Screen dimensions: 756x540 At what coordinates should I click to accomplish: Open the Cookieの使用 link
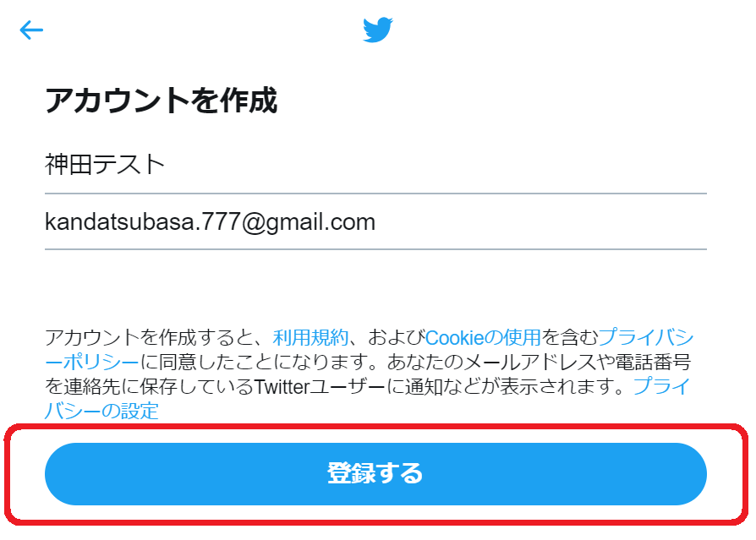(483, 337)
